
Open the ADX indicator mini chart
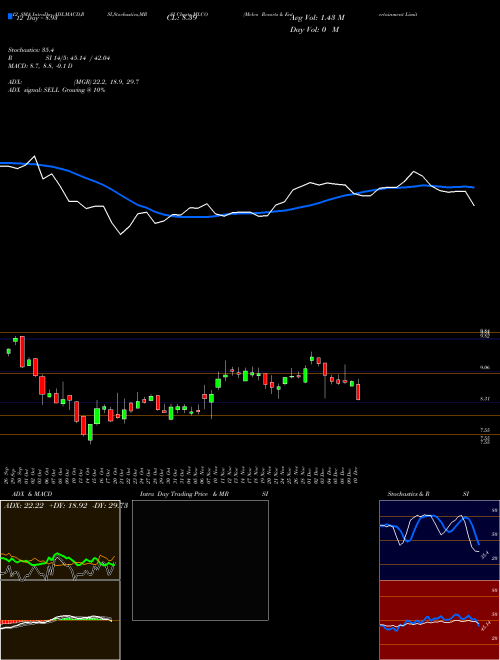60,540
